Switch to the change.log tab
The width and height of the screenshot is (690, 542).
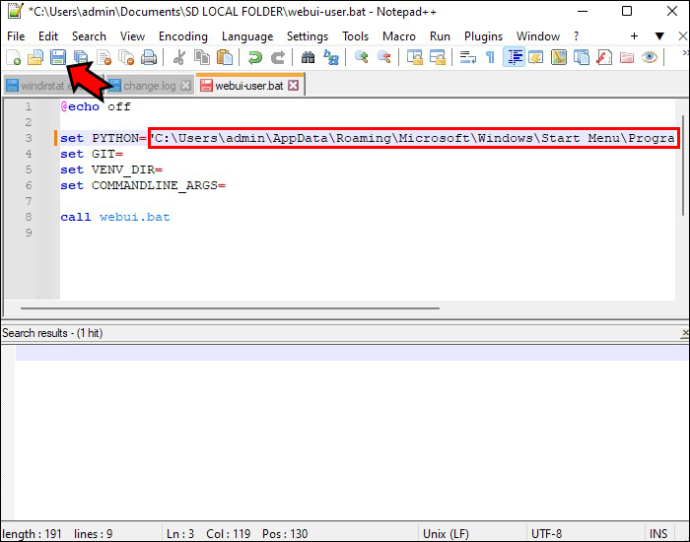tap(149, 86)
